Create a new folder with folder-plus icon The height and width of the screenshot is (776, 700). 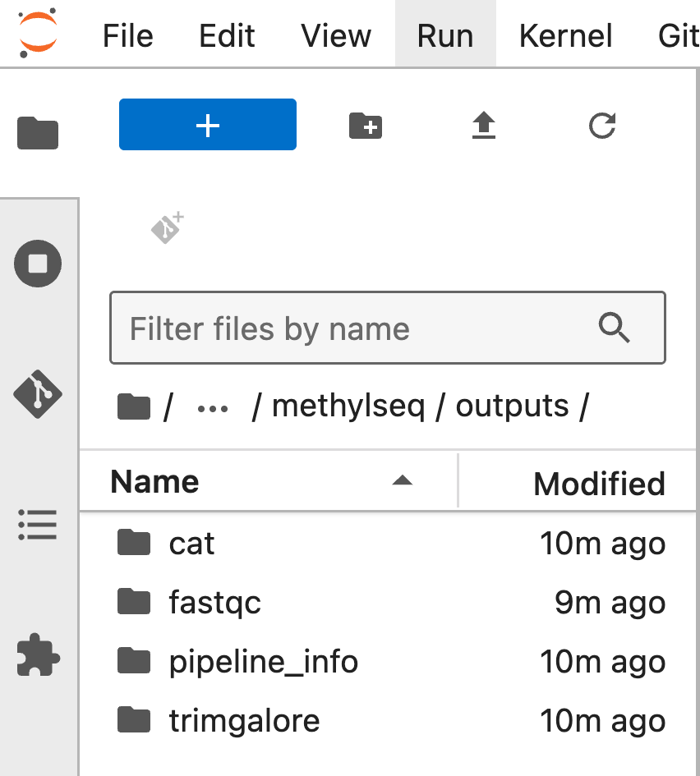pyautogui.click(x=366, y=125)
